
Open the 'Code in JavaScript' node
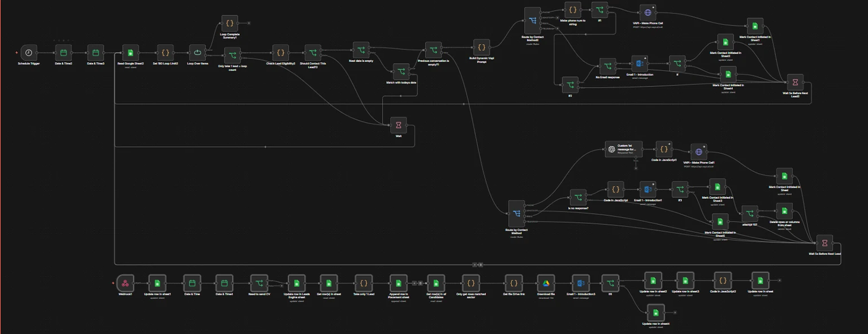point(616,189)
